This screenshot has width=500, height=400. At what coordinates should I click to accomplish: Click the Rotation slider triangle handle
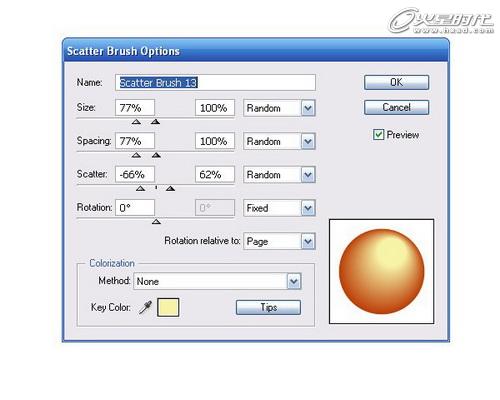(x=156, y=222)
